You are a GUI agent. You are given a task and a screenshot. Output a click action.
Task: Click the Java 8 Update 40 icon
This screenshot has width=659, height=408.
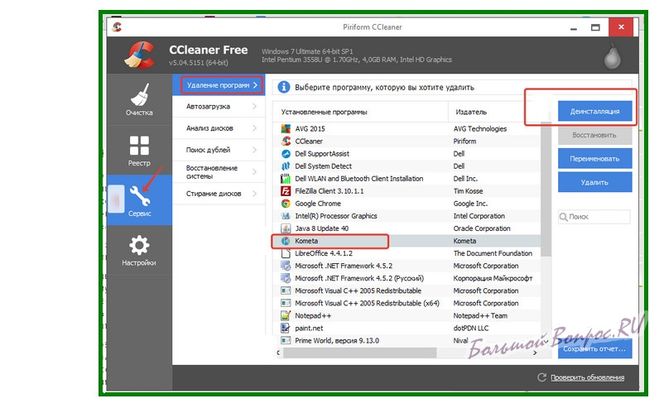[x=286, y=229]
